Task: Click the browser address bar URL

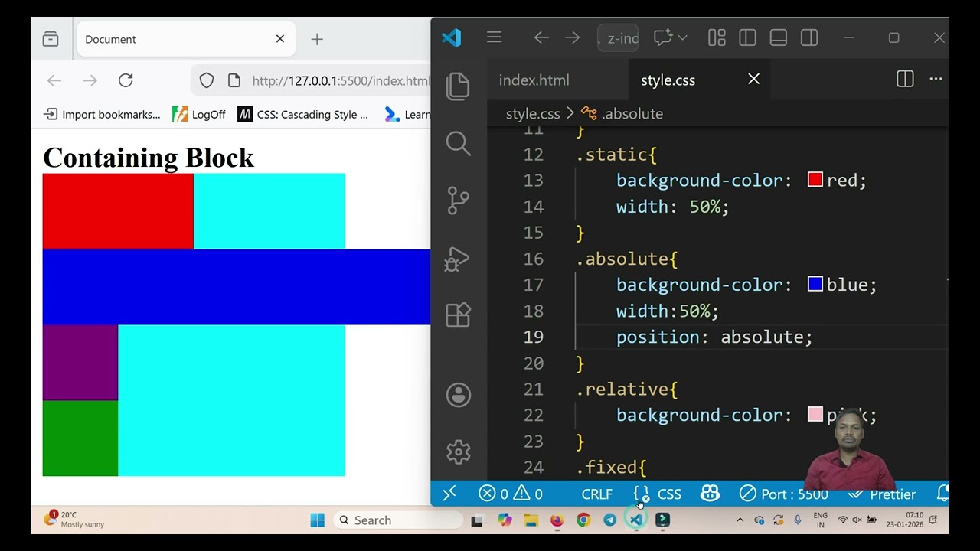Action: (x=341, y=80)
